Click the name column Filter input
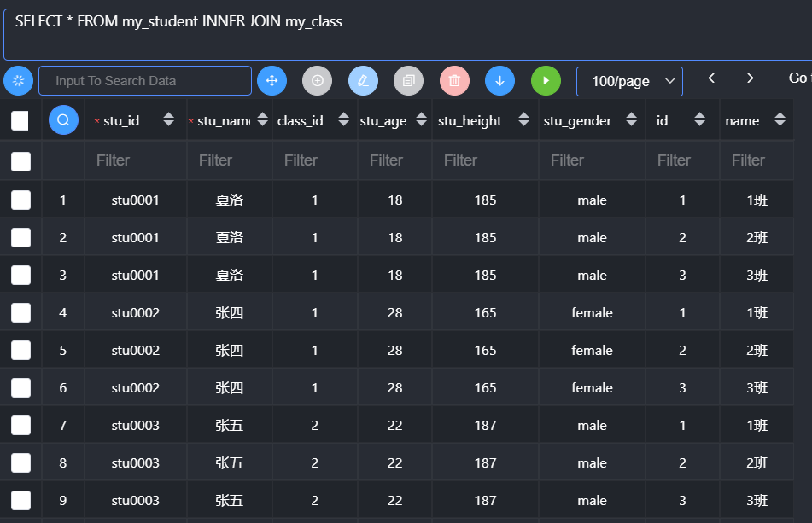 [x=757, y=160]
